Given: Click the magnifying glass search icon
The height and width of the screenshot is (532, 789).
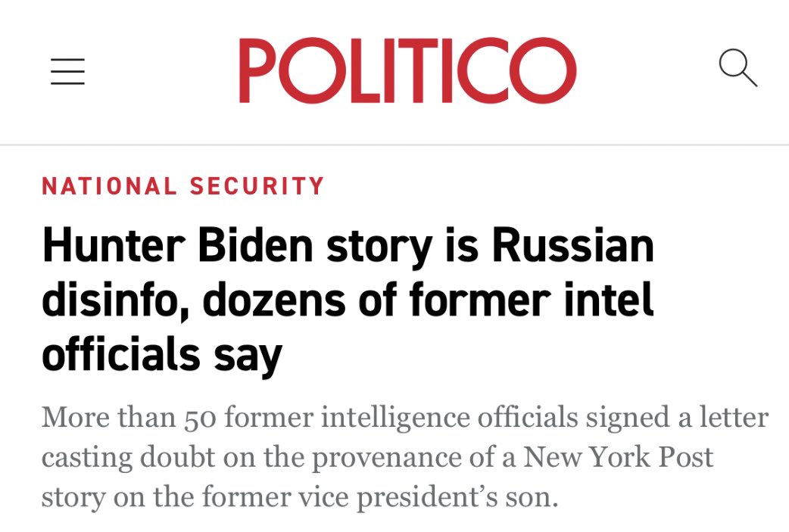Looking at the screenshot, I should [x=738, y=68].
